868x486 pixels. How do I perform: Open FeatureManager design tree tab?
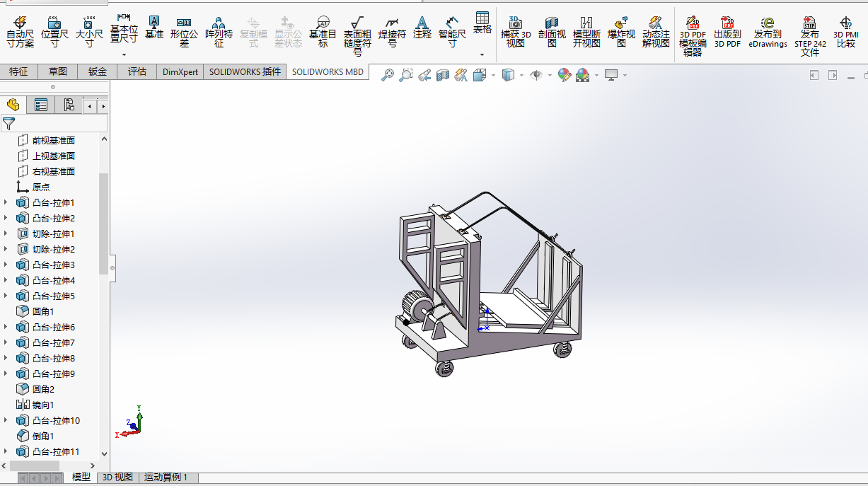tap(13, 105)
